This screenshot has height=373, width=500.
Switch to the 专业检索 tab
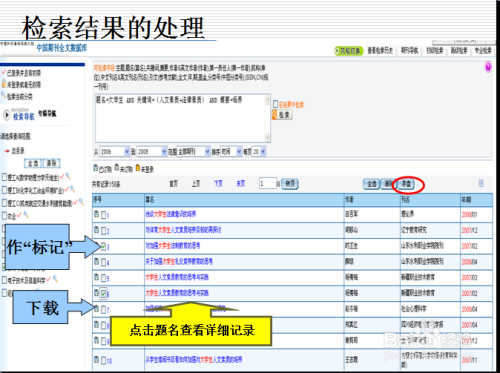[x=483, y=51]
